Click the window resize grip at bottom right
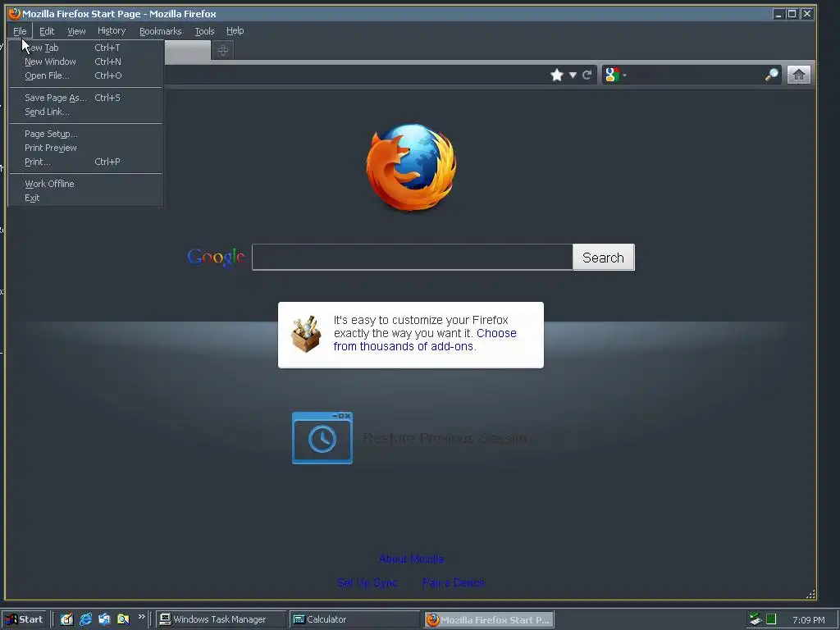The width and height of the screenshot is (840, 630). [x=810, y=594]
